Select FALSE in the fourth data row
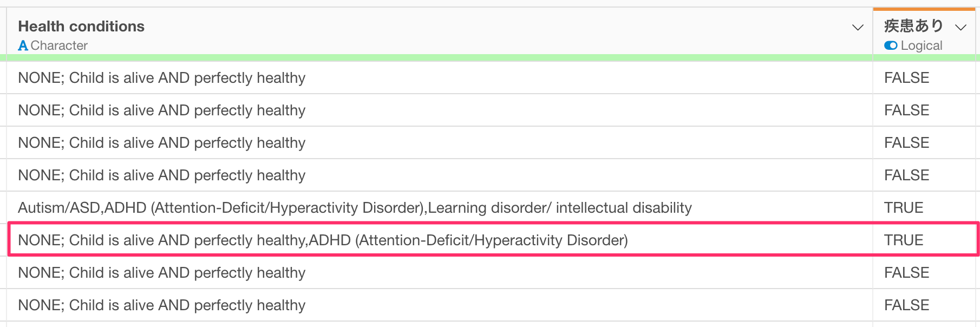980x327 pixels. pos(907,175)
